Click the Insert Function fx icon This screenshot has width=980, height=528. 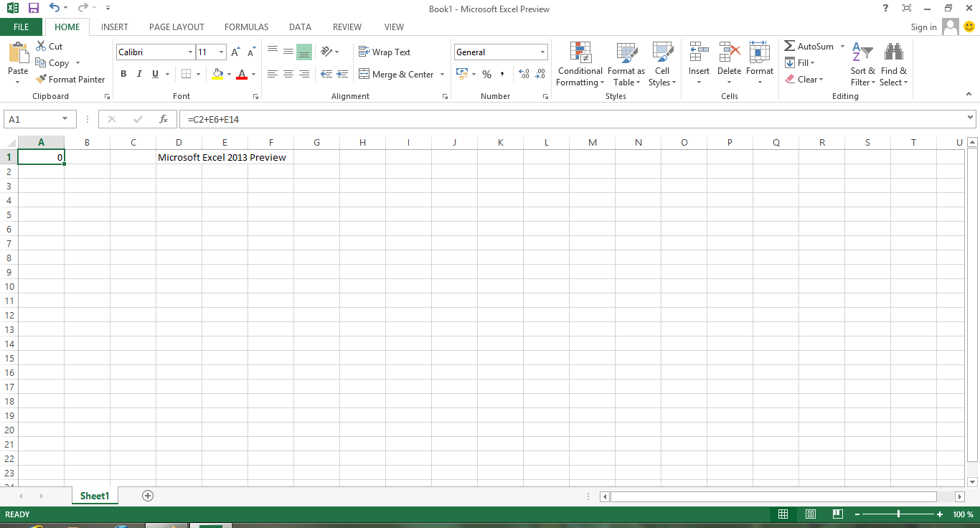[x=164, y=119]
